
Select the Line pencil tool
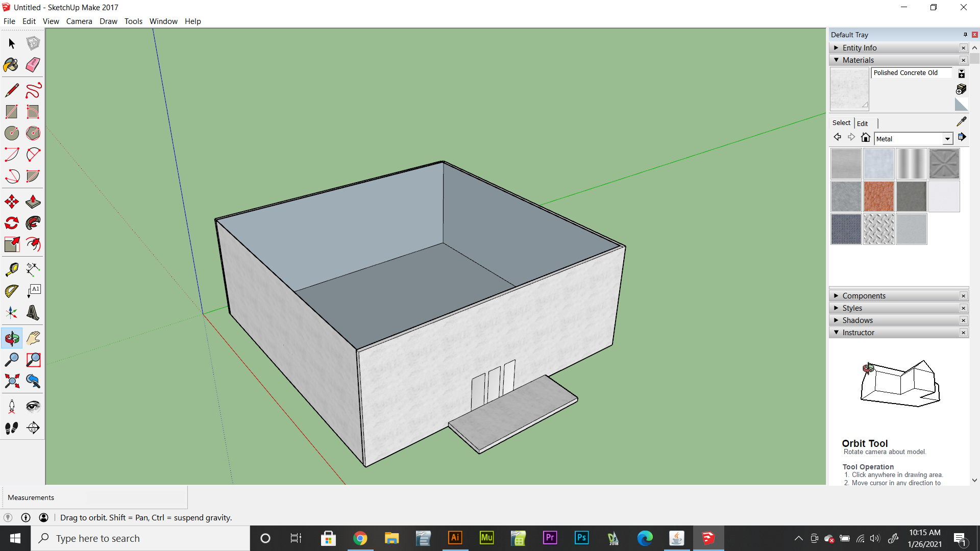(x=12, y=90)
